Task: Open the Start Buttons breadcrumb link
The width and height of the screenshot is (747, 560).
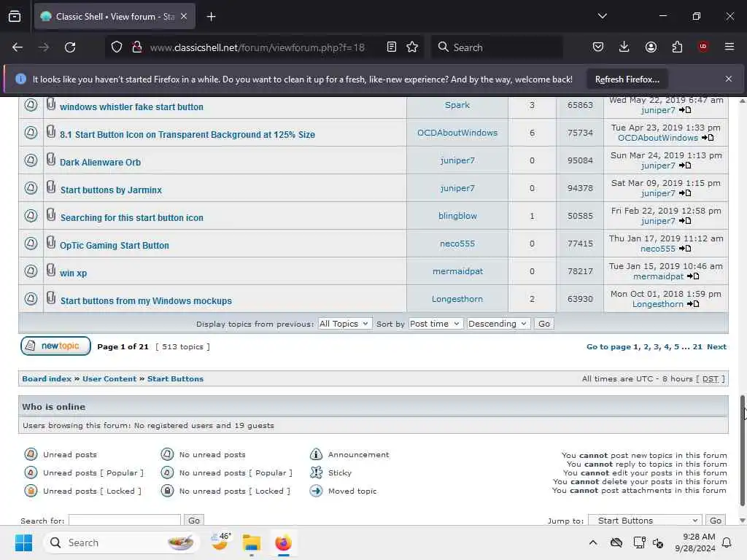Action: pos(175,378)
